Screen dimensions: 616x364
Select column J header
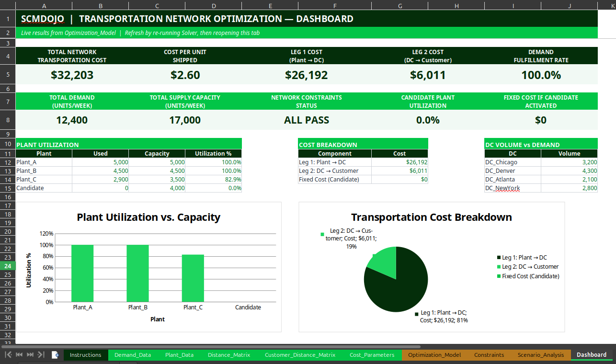[x=570, y=6]
